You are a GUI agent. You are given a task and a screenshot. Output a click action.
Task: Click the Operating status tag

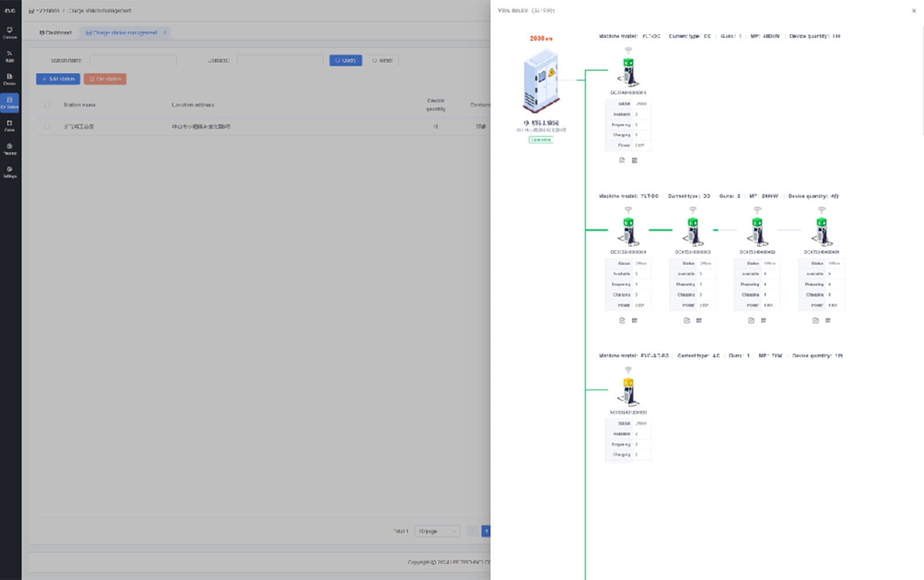point(541,140)
